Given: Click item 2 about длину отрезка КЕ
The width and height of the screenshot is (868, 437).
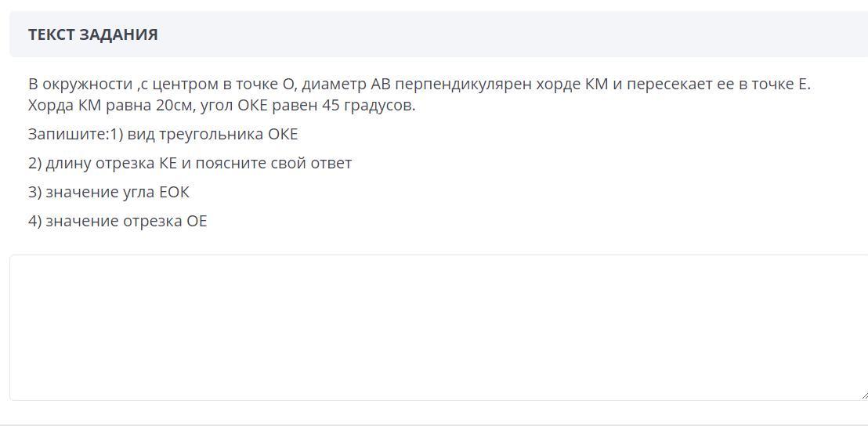Looking at the screenshot, I should pos(190,163).
